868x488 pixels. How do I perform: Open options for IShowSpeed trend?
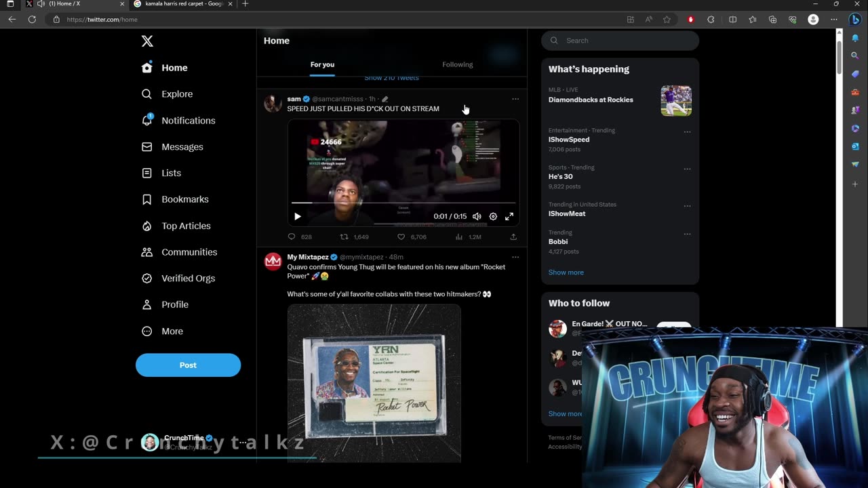(x=687, y=131)
